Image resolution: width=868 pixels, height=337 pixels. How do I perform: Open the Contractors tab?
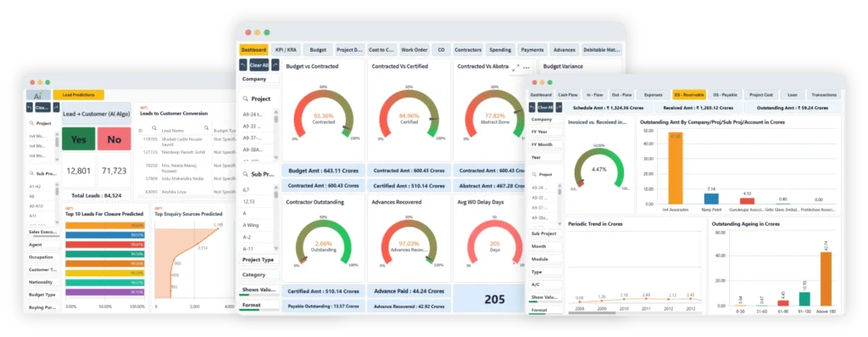(x=468, y=50)
